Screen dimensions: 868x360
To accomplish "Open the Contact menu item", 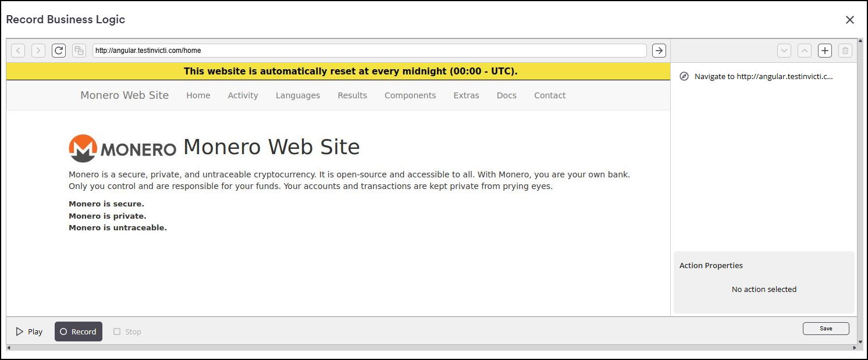I will pos(550,95).
